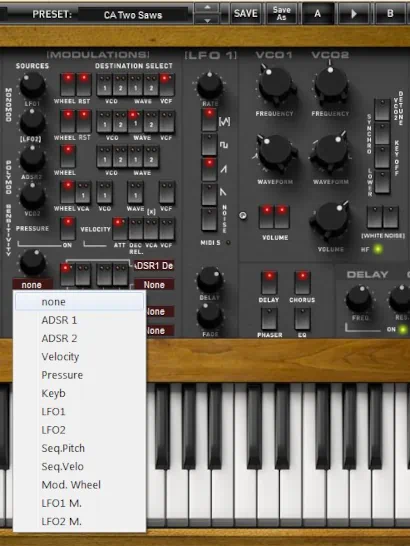Viewport: 410px width, 546px height.
Task: Enable the EQ effect switch
Action: point(302,319)
